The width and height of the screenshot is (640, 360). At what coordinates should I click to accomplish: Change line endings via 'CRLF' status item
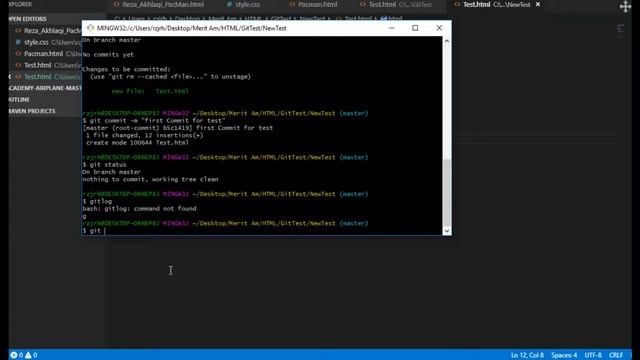tap(616, 355)
